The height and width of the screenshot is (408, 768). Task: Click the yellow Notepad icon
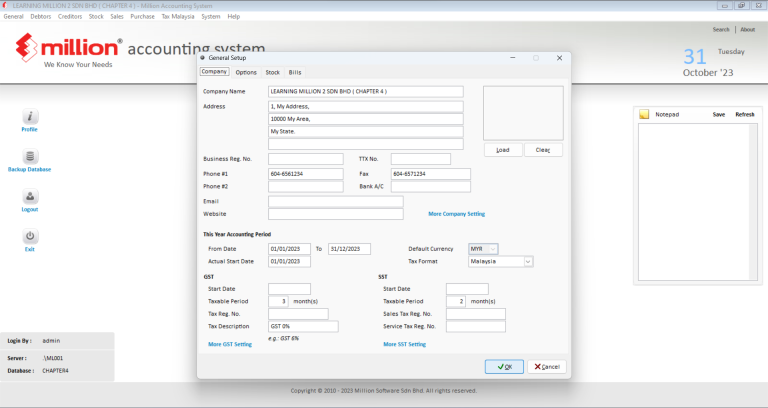tap(644, 114)
